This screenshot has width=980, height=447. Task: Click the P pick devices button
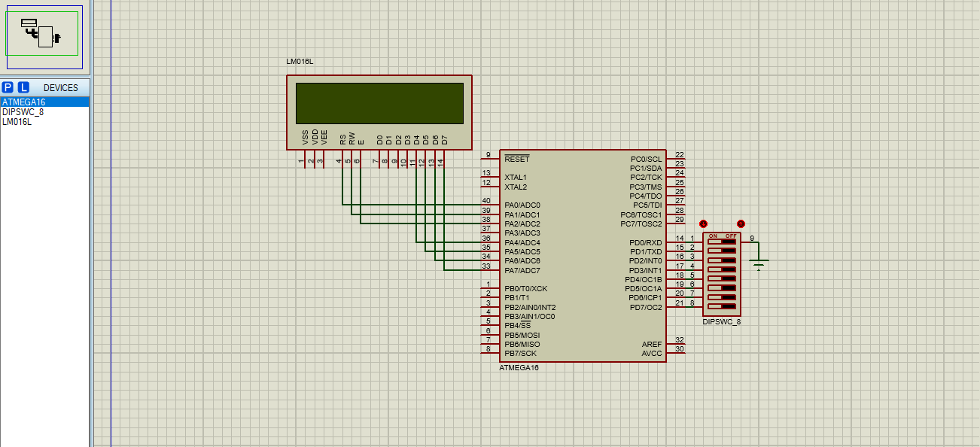[x=8, y=87]
